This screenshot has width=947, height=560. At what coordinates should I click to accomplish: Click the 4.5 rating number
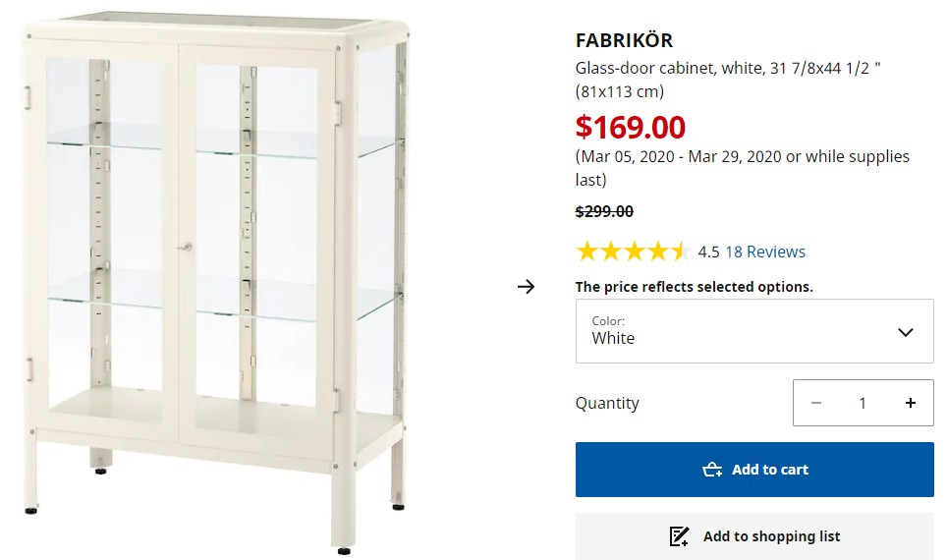tap(708, 252)
